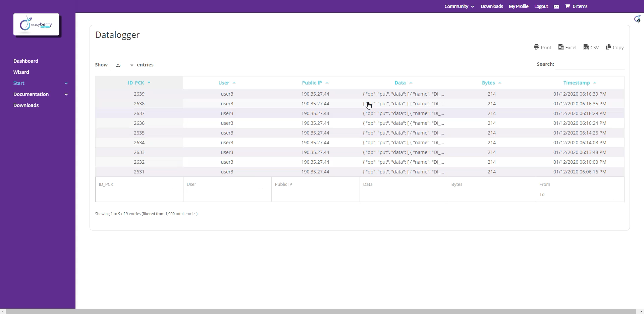Click timestamp 01/12/2020 06:10:00 PM
The height and width of the screenshot is (314, 644).
click(x=580, y=162)
